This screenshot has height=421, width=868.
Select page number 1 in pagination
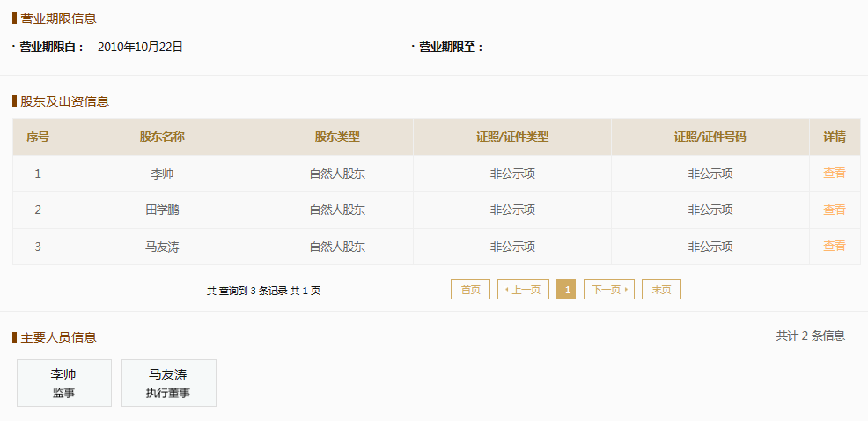566,290
